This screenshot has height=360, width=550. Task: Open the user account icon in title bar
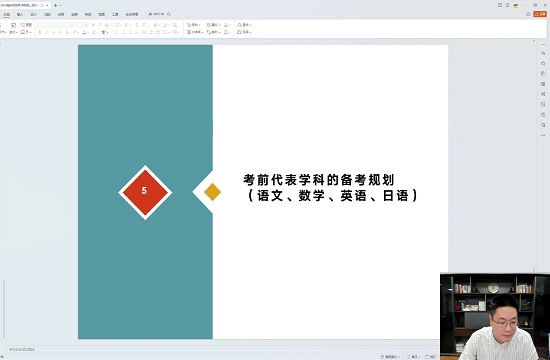pyautogui.click(x=516, y=5)
